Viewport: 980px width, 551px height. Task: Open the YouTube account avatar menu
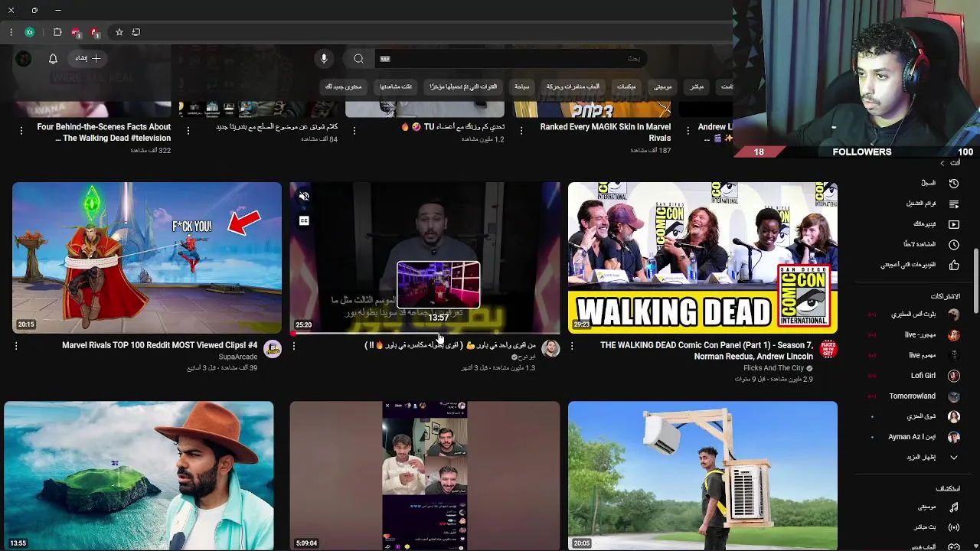(24, 59)
